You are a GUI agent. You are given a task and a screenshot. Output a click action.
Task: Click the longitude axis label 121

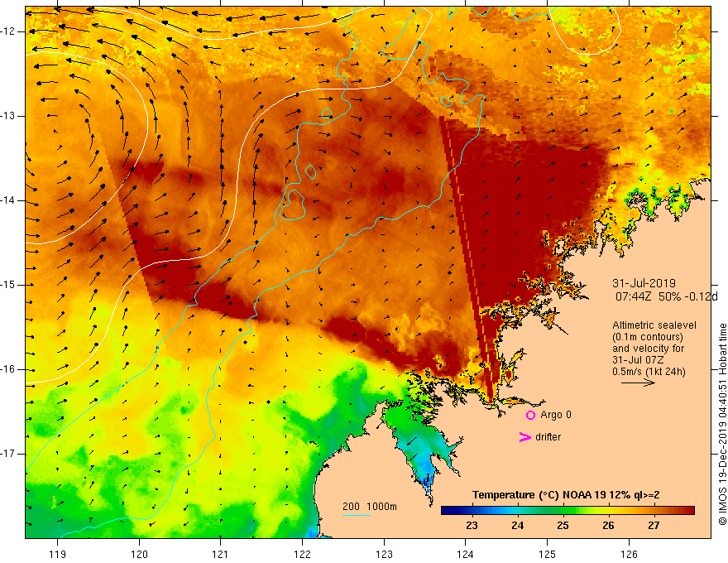[221, 554]
